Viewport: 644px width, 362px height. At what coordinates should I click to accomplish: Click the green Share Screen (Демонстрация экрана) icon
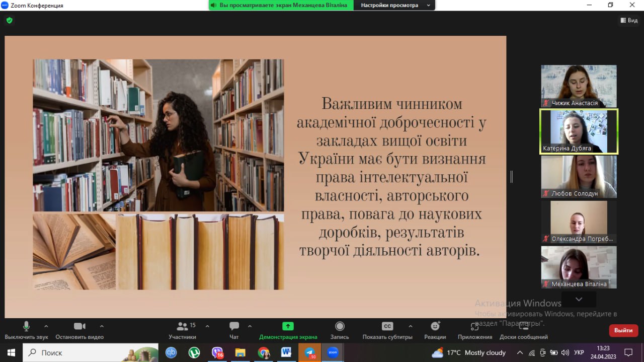coord(288,326)
